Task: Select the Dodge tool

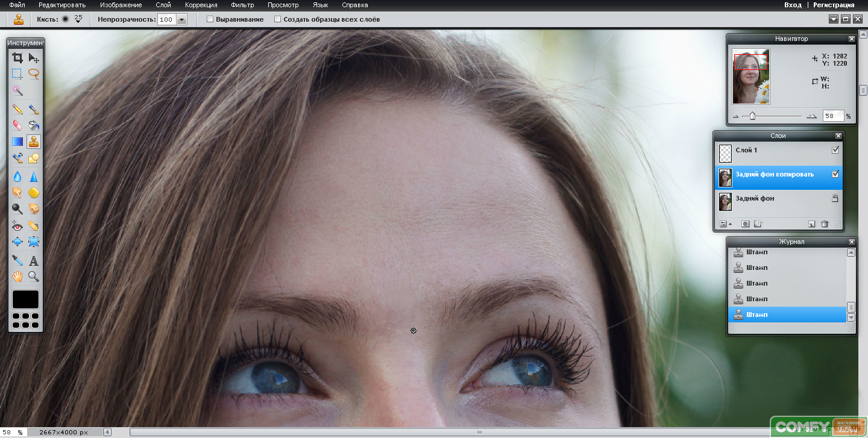Action: 17,209
